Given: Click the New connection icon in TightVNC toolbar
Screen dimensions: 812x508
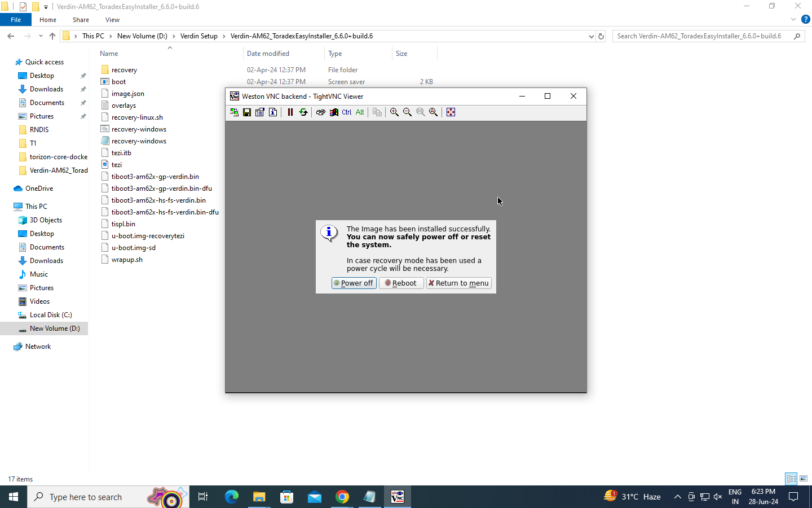Looking at the screenshot, I should click(x=234, y=112).
